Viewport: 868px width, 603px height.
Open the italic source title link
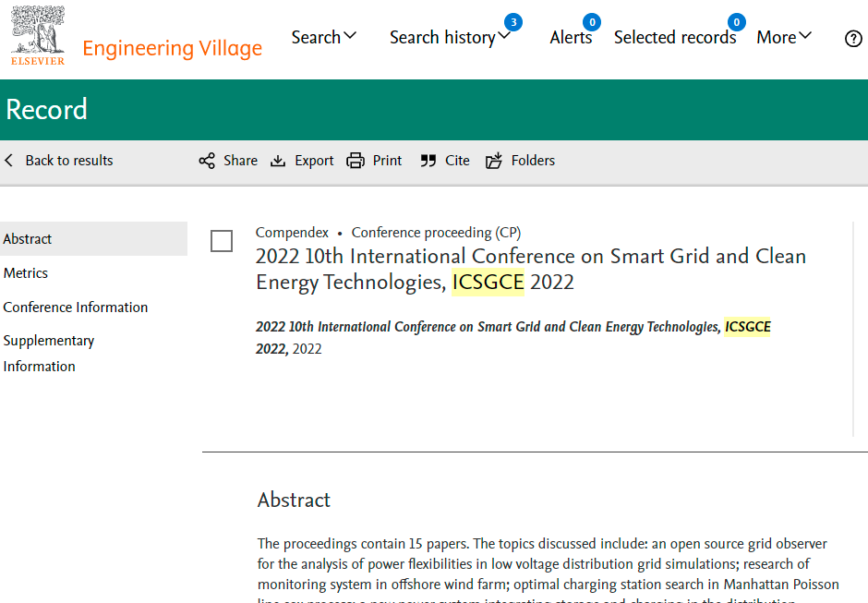(x=512, y=338)
